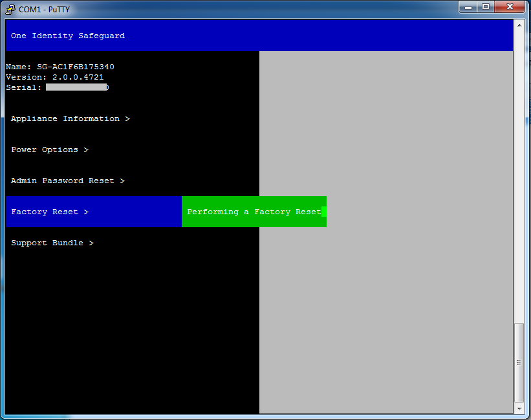Image resolution: width=531 pixels, height=420 pixels.
Task: Maximize the PuTTY window
Action: point(486,6)
